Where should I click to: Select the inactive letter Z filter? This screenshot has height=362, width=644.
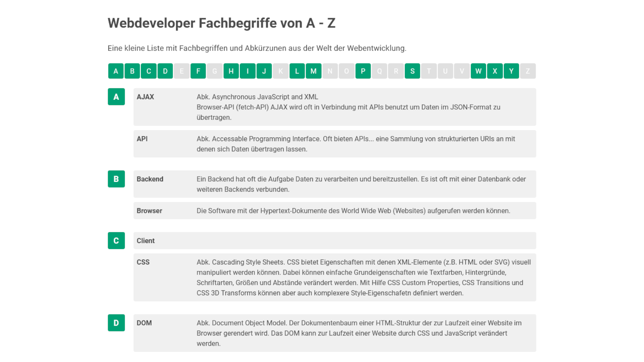click(x=528, y=71)
